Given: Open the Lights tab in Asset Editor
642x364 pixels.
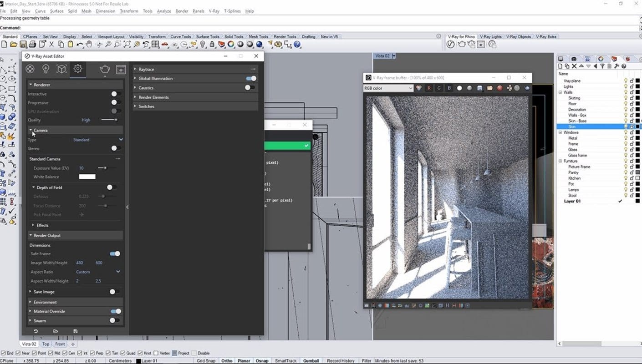Looking at the screenshot, I should [46, 69].
